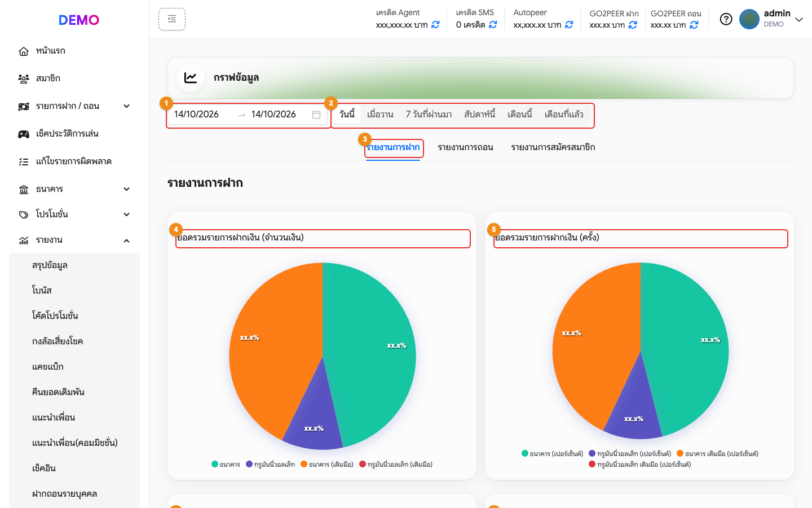This screenshot has width=812, height=508.
Task: Click the start date field
Action: click(203, 115)
